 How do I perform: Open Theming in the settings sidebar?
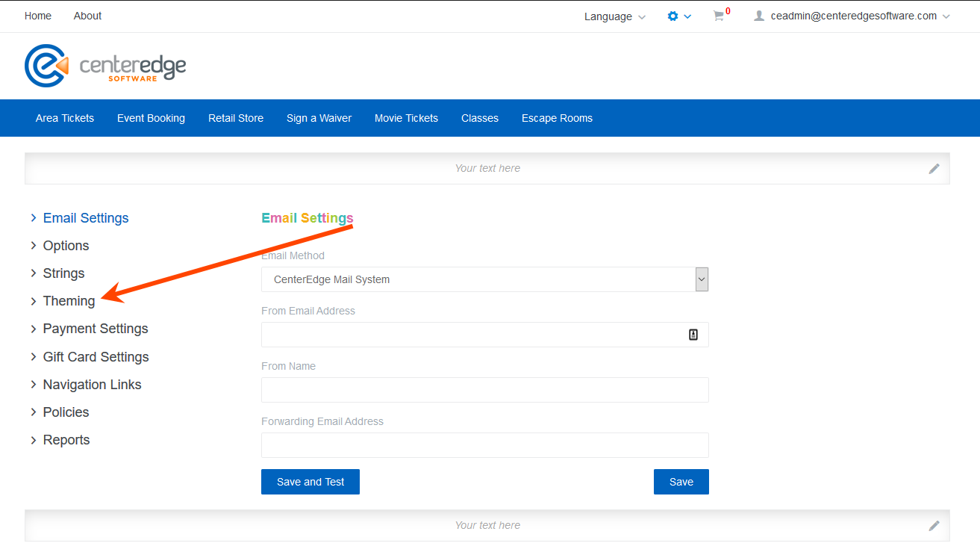tap(69, 301)
